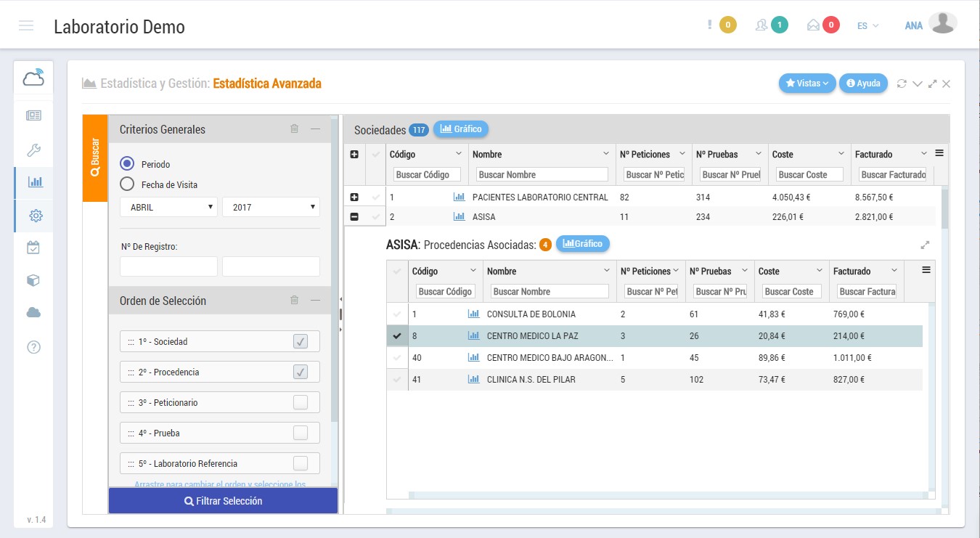Open the ES language dropdown

coord(867,25)
